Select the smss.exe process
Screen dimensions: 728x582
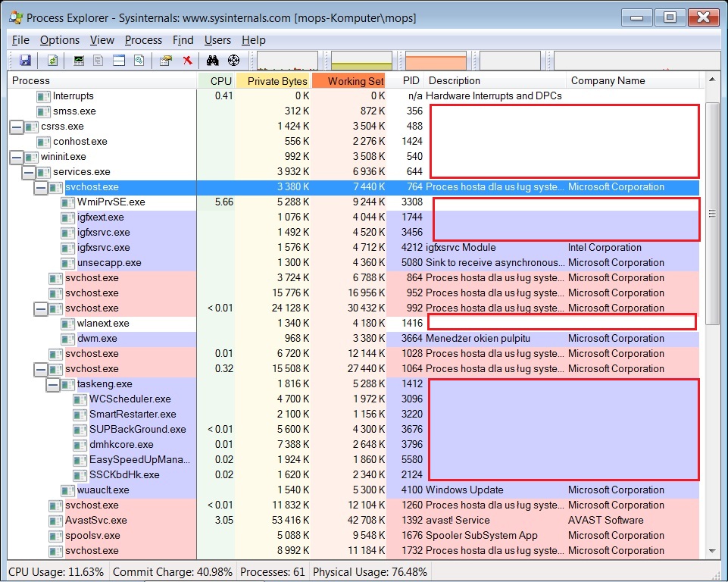(353, 111)
